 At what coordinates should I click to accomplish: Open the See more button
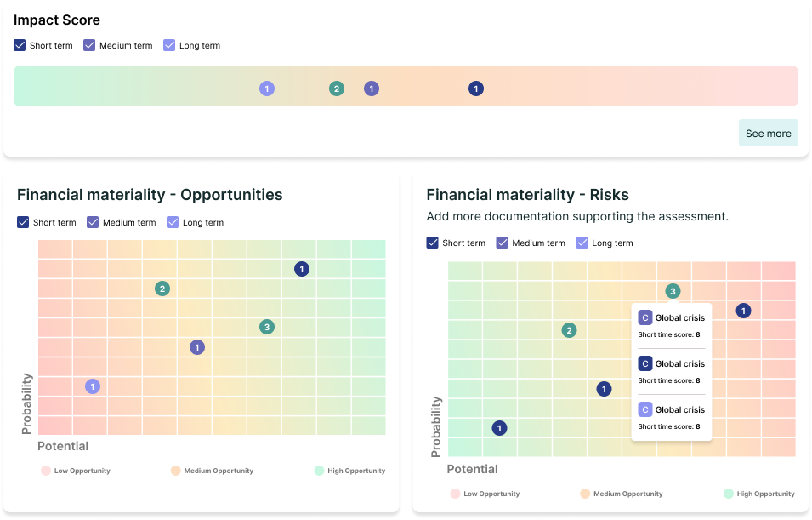(768, 133)
